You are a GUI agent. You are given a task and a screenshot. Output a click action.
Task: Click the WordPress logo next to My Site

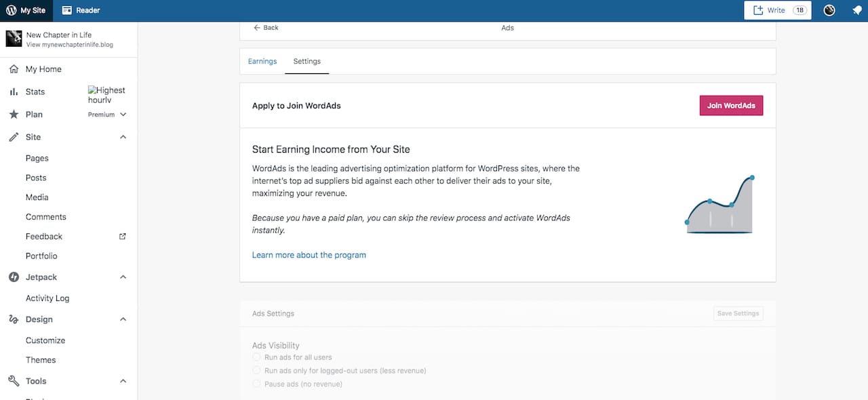point(11,10)
